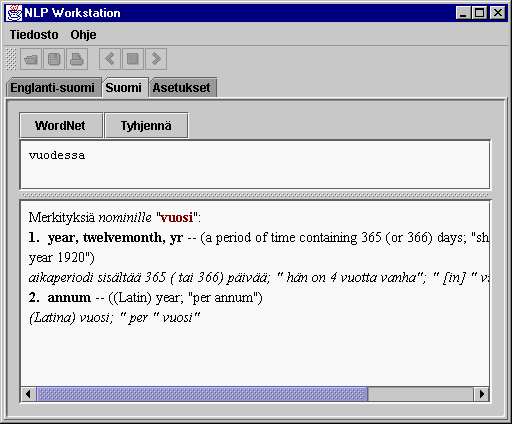Click the back arrow toolbar icon
The height and width of the screenshot is (424, 512).
(110, 59)
